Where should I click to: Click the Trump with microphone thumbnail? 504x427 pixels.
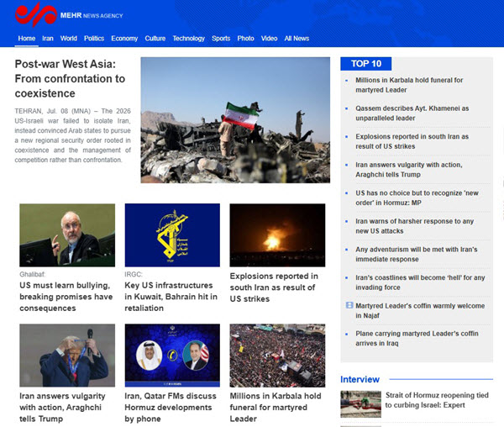67,356
